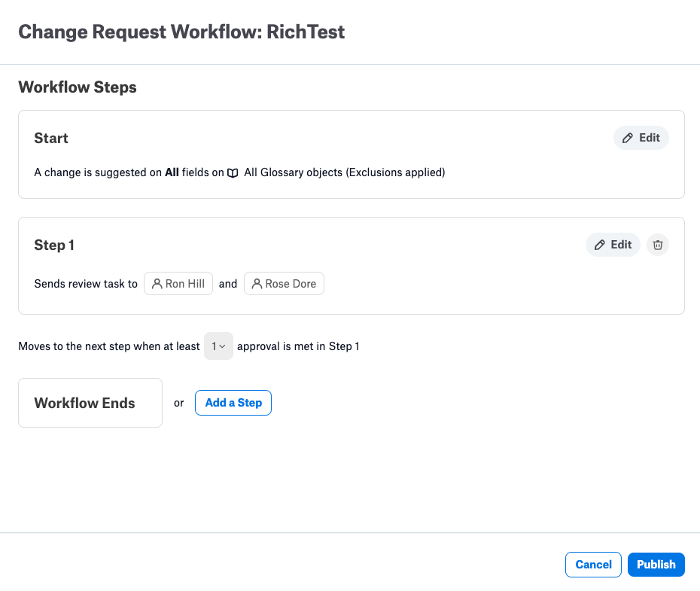Select the Rose Dore reviewer chip
The width and height of the screenshot is (700, 591).
(284, 283)
